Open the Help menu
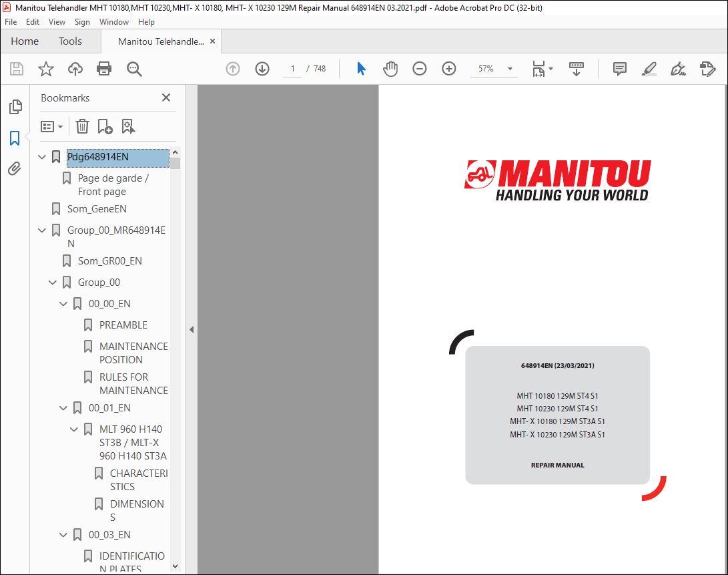Screen dimensions: 728x575 coord(146,22)
